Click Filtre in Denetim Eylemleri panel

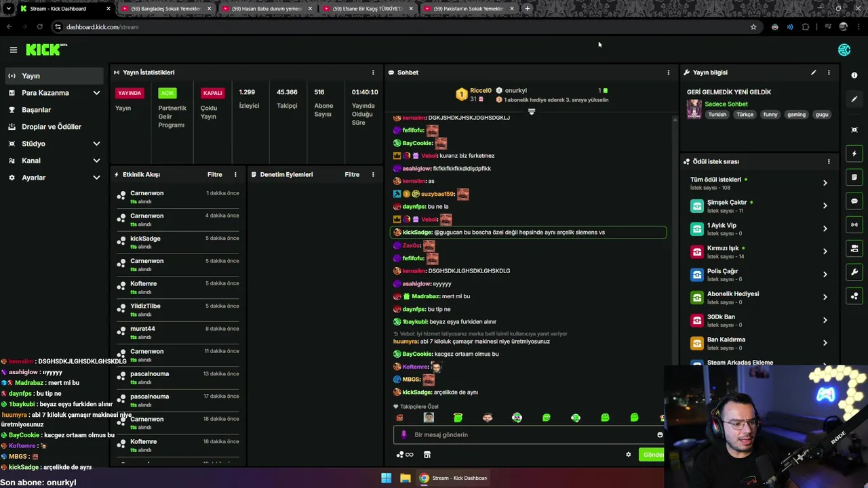352,175
